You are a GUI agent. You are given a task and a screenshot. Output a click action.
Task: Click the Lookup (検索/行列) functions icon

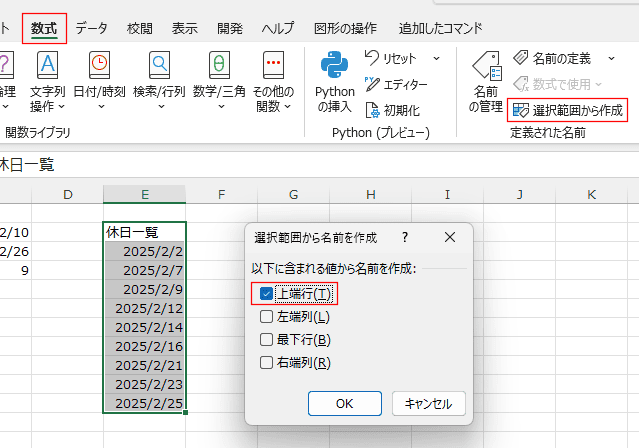(159, 67)
